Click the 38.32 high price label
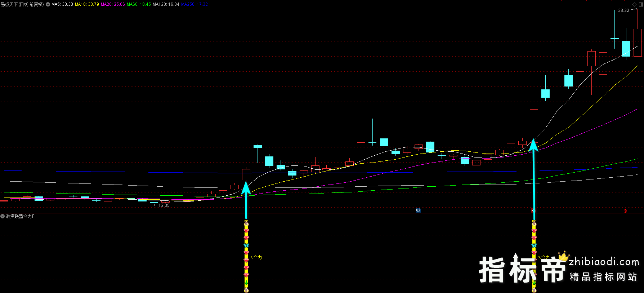This screenshot has height=293, width=644. tap(623, 10)
